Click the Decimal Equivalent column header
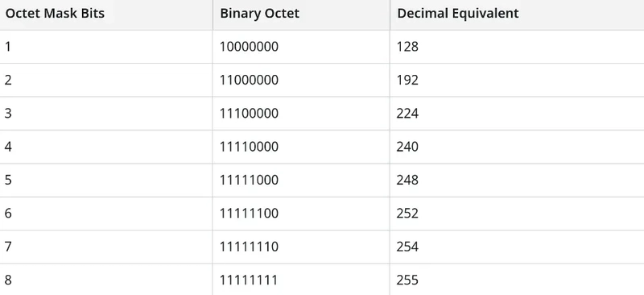Image resolution: width=644 pixels, height=295 pixels. click(458, 13)
